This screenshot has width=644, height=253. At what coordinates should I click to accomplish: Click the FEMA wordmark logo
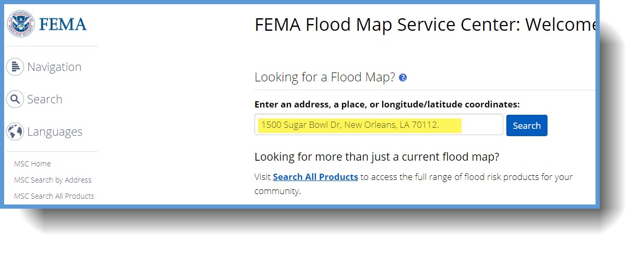[x=63, y=25]
